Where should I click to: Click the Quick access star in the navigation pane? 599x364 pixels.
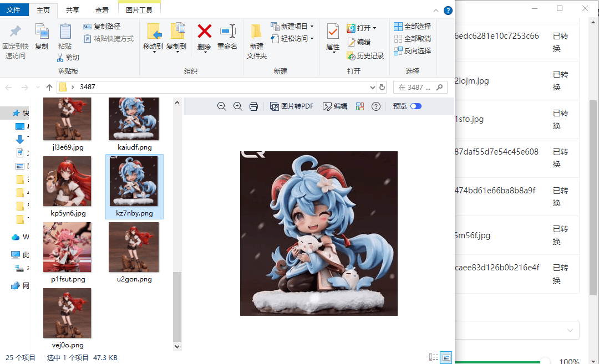coord(16,113)
